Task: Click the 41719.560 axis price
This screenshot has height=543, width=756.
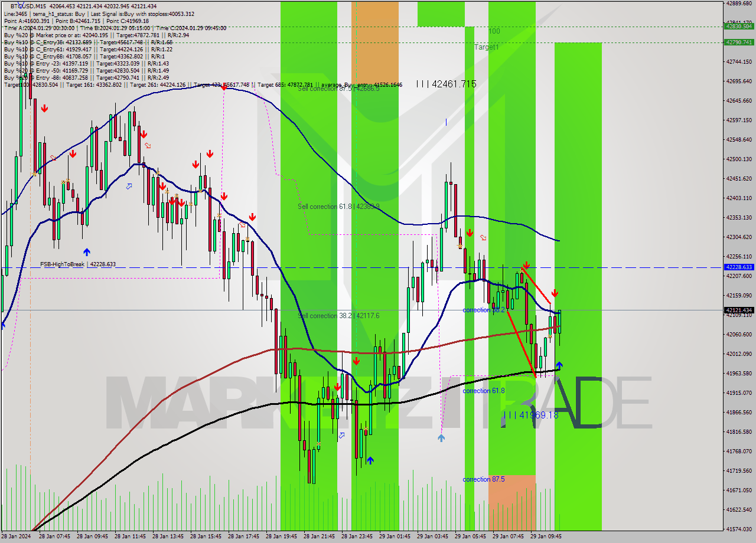Action: pyautogui.click(x=739, y=470)
